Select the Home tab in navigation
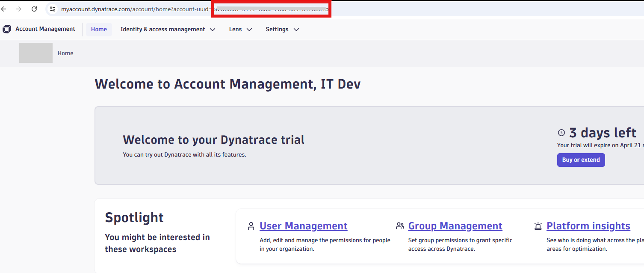Image resolution: width=644 pixels, height=273 pixels. (99, 29)
